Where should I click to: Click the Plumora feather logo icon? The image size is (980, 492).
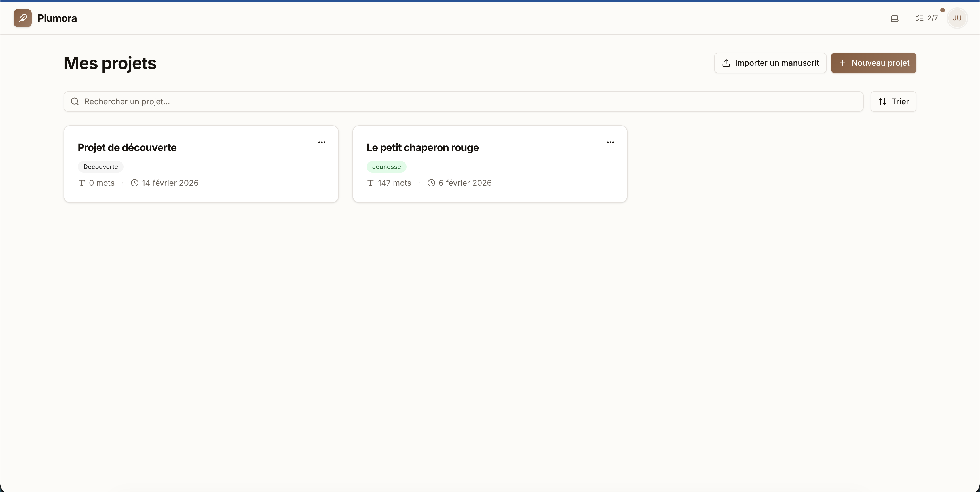point(22,18)
